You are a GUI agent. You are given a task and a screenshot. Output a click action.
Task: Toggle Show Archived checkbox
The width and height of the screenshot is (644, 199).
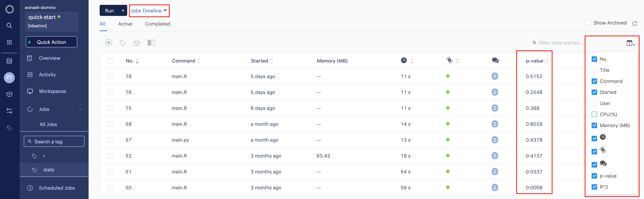pos(588,23)
